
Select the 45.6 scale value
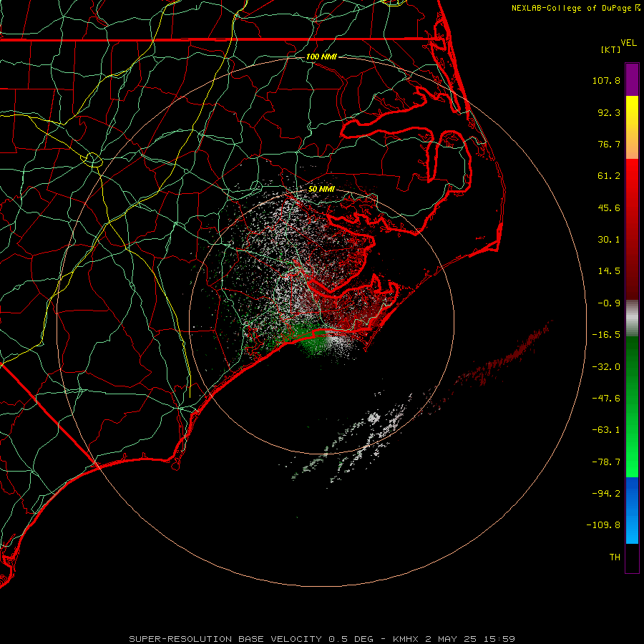pos(609,208)
